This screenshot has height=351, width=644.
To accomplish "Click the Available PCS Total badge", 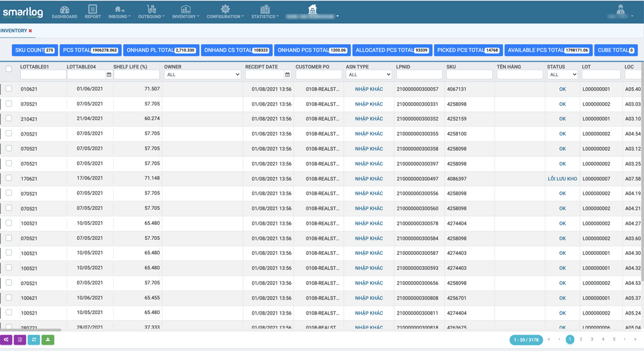I will (x=548, y=50).
